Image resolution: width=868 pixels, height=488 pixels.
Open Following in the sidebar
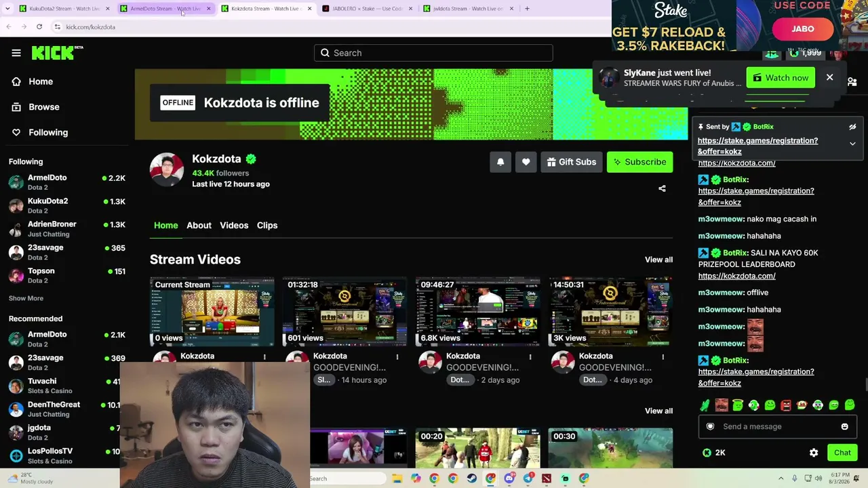coord(48,132)
